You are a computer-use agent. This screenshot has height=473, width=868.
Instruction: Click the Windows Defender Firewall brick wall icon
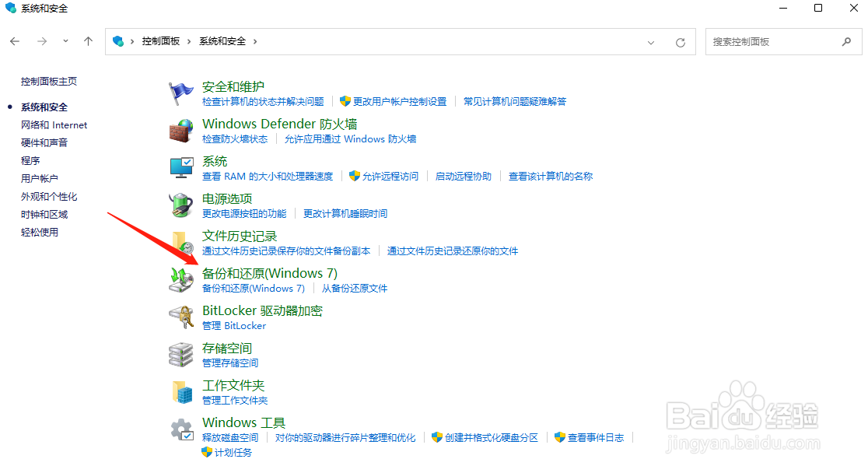pos(181,131)
